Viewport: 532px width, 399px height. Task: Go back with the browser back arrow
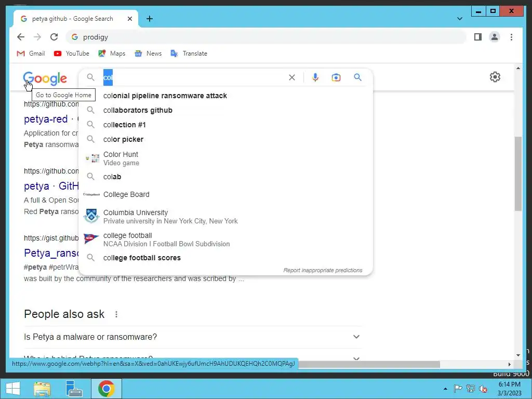tap(21, 37)
